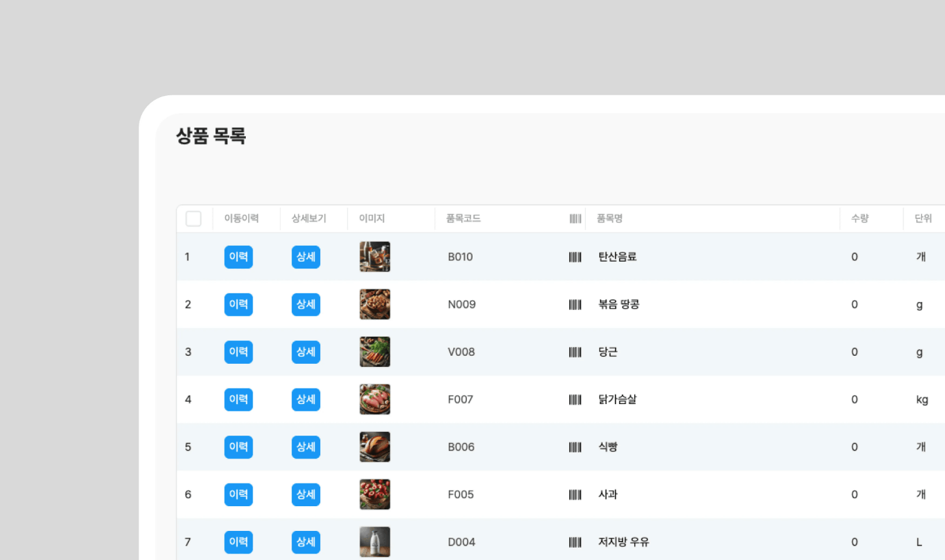The image size is (945, 560).
Task: Select the item code N009
Action: coord(462,304)
